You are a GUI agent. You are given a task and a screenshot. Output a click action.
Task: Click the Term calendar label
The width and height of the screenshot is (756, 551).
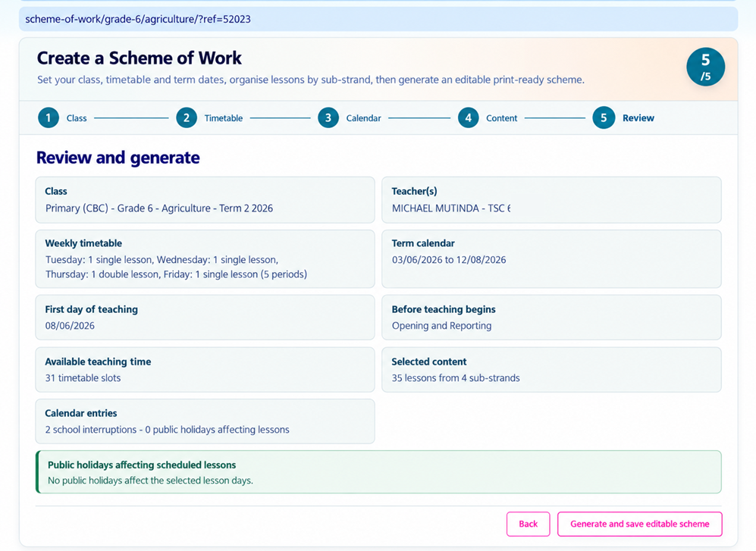tap(423, 243)
